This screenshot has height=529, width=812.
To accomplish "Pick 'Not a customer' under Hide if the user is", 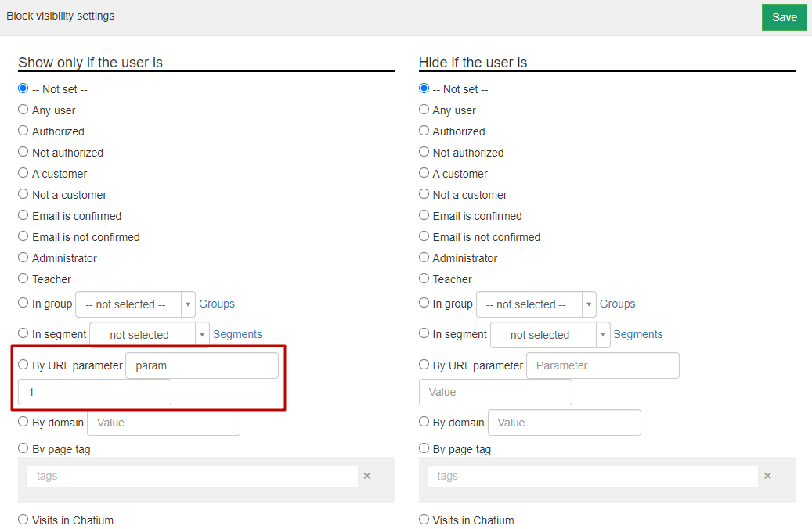I will pos(424,194).
